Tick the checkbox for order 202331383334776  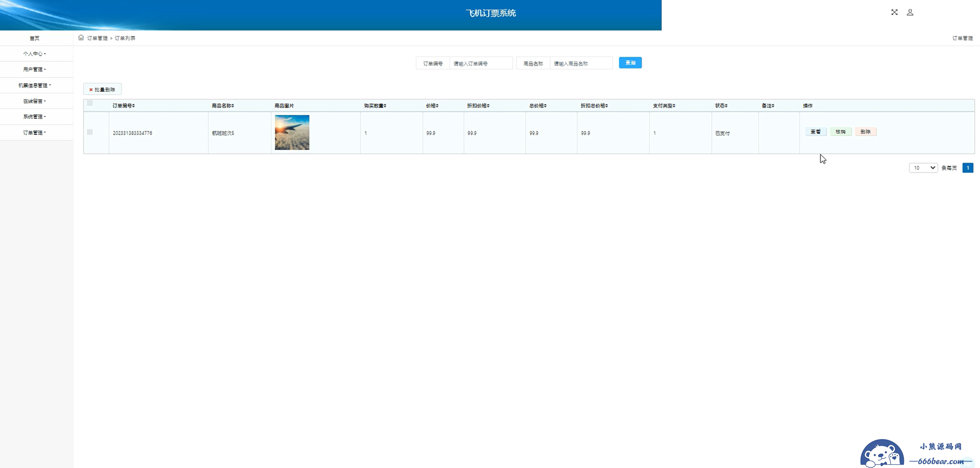[90, 132]
